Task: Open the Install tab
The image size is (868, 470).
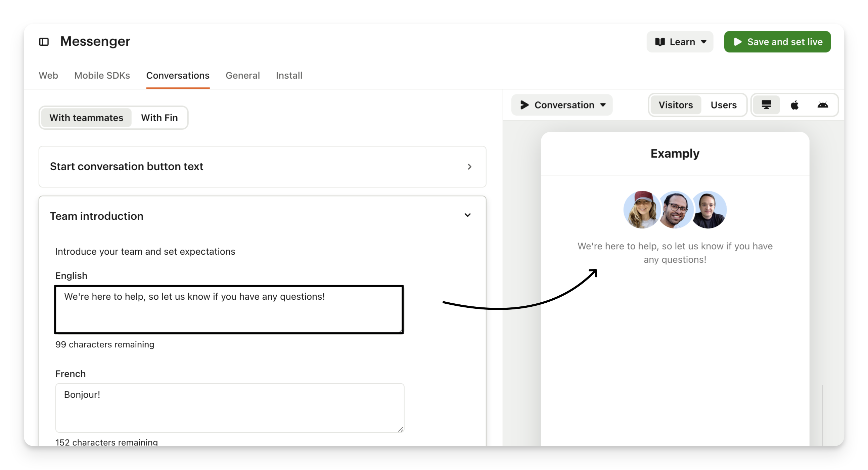Action: point(289,75)
